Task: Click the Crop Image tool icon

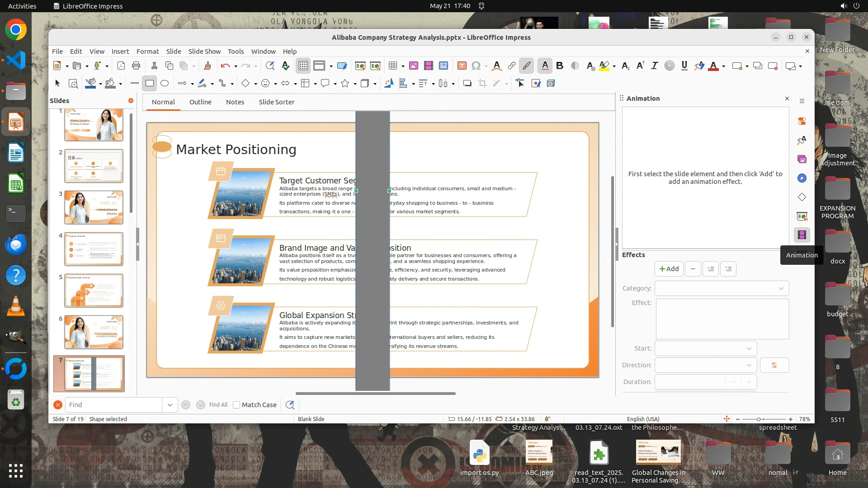Action: click(482, 83)
